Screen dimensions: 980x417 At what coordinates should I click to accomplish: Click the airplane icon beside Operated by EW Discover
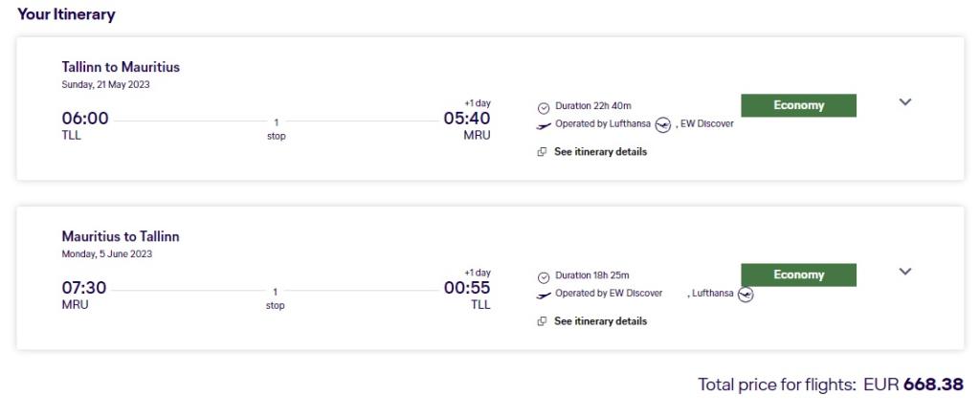(x=544, y=294)
